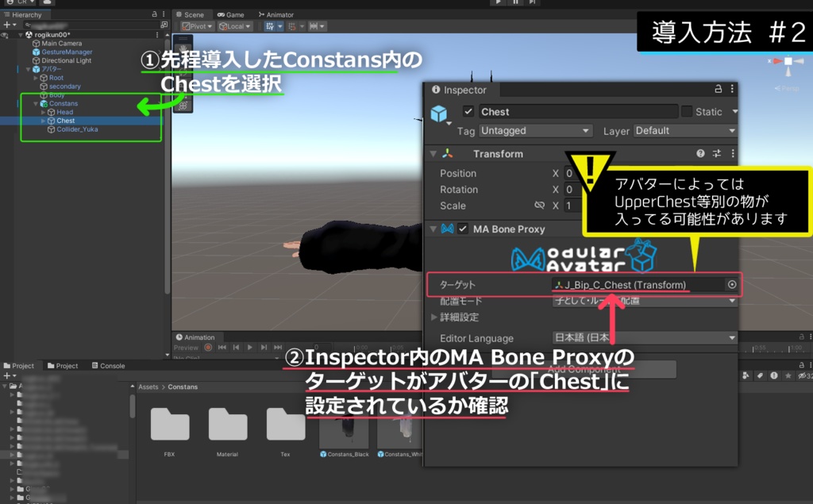Click the Hierarchy search-by-type icon

click(x=164, y=25)
